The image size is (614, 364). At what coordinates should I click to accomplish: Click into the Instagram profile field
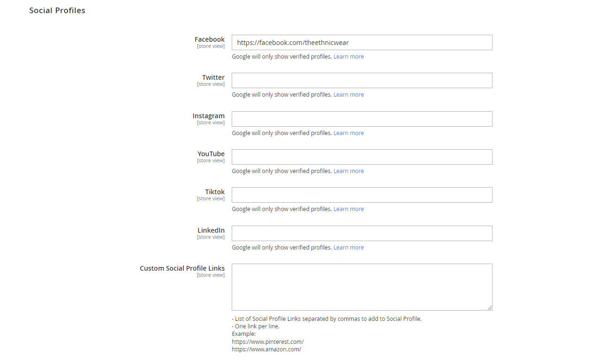tap(362, 119)
